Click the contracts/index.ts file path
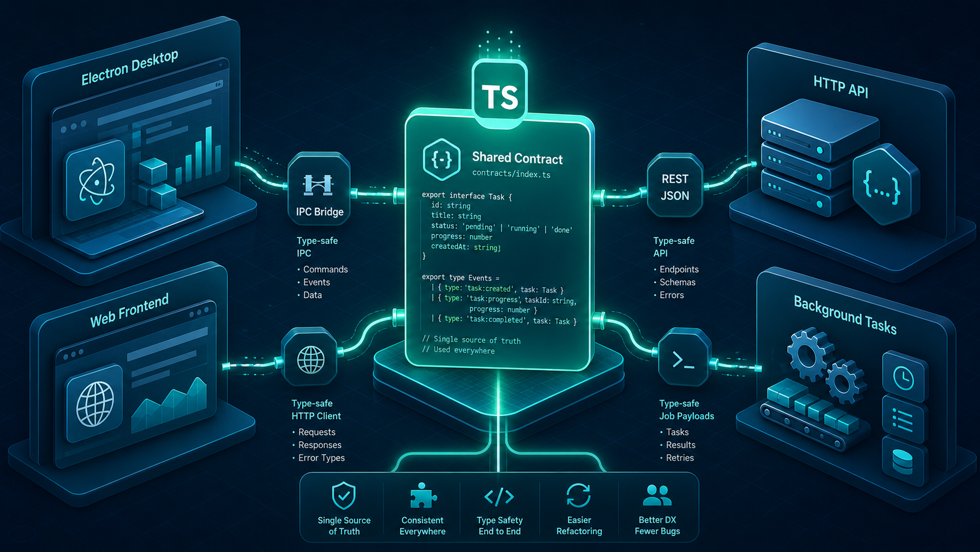The image size is (980, 552). point(511,174)
